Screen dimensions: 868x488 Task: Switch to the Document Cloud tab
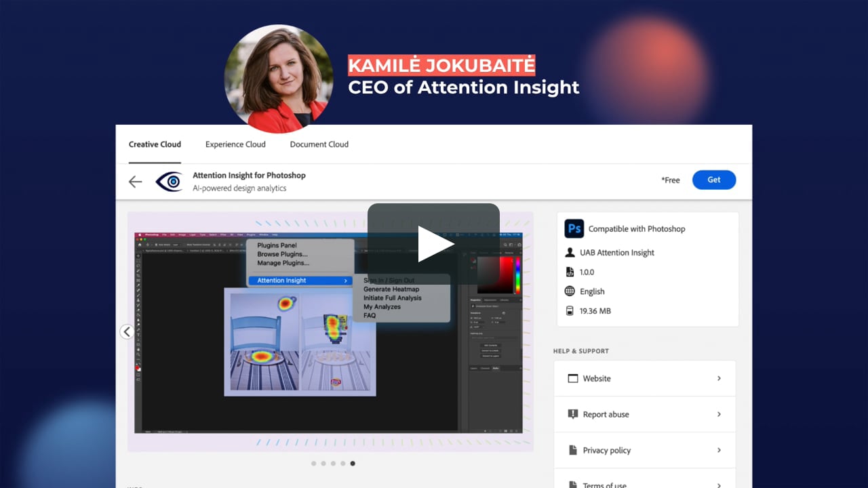pyautogui.click(x=319, y=144)
